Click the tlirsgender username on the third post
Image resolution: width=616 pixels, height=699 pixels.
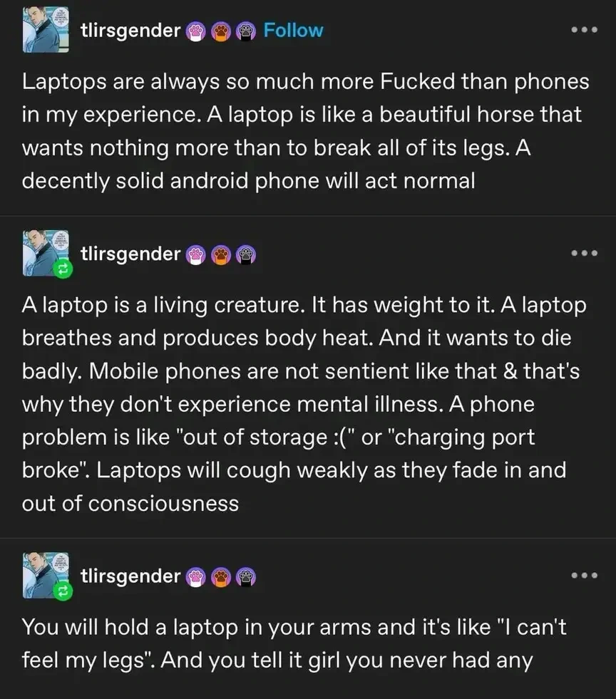(x=131, y=576)
